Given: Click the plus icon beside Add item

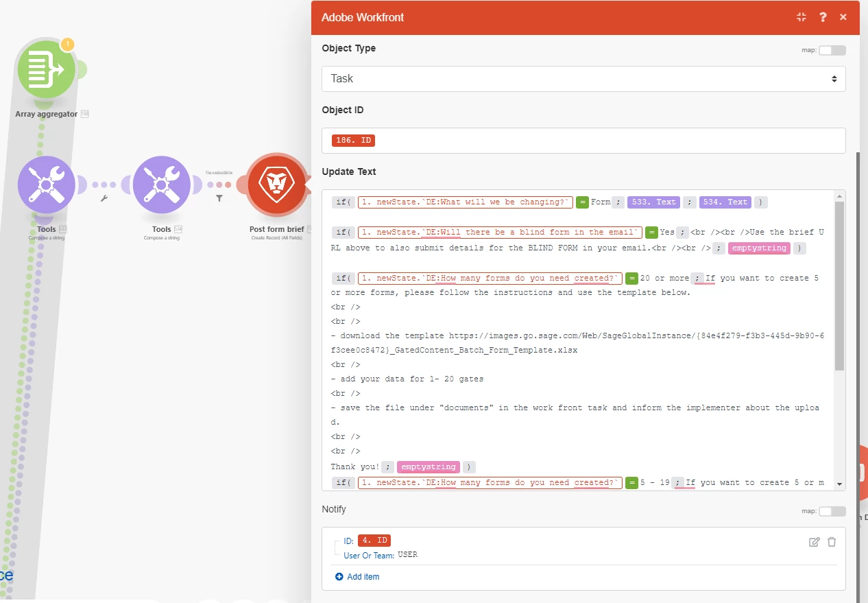Looking at the screenshot, I should tap(339, 577).
